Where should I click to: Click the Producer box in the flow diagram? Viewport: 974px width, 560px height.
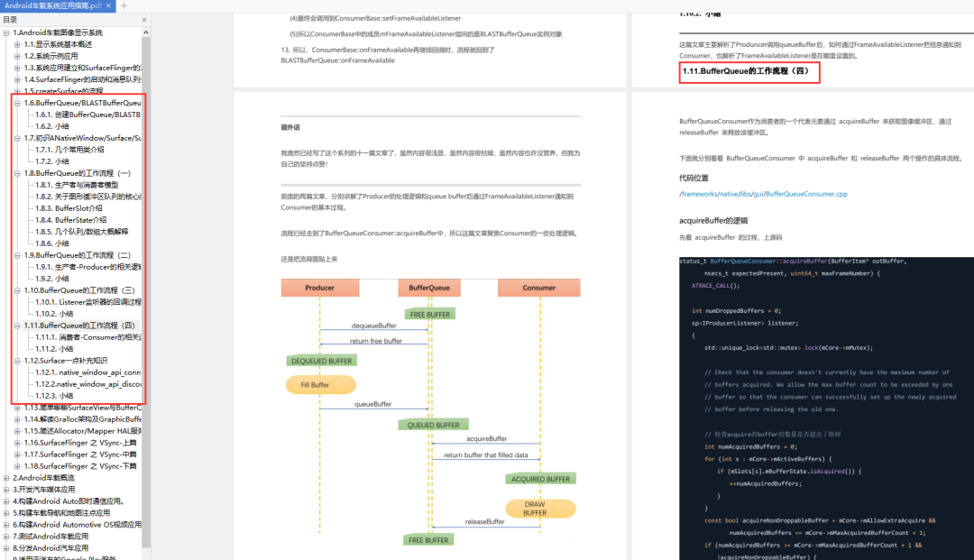click(320, 288)
